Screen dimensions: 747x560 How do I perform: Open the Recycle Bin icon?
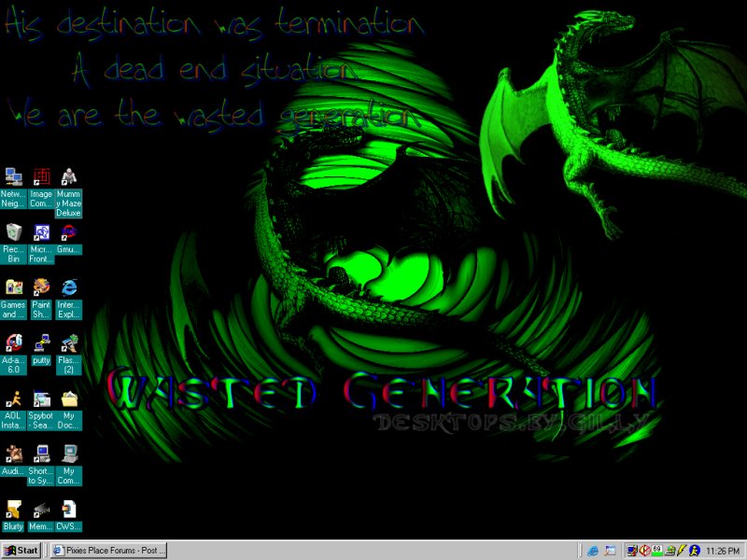click(14, 232)
